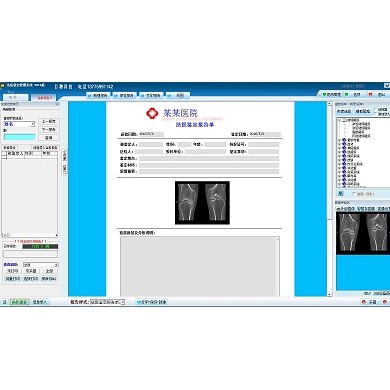390x390 pixels.
Task: Click the red-icon exit button at top right
Action: (x=378, y=95)
